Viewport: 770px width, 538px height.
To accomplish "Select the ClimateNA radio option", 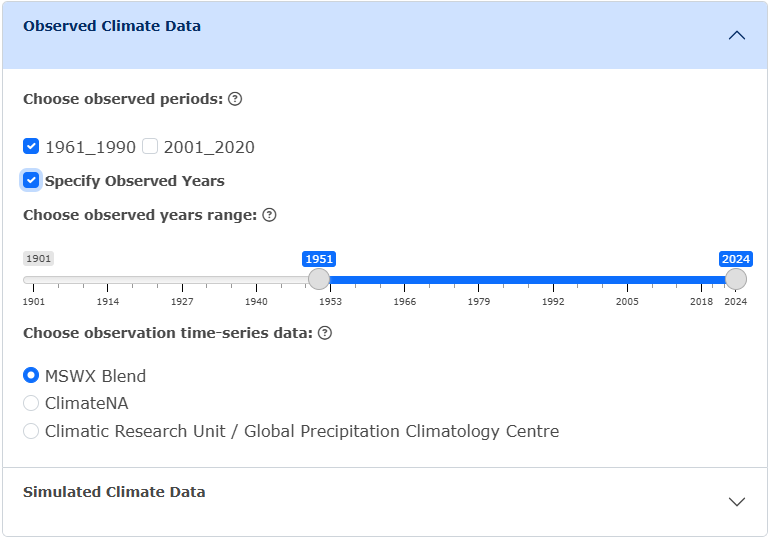I will tap(31, 403).
